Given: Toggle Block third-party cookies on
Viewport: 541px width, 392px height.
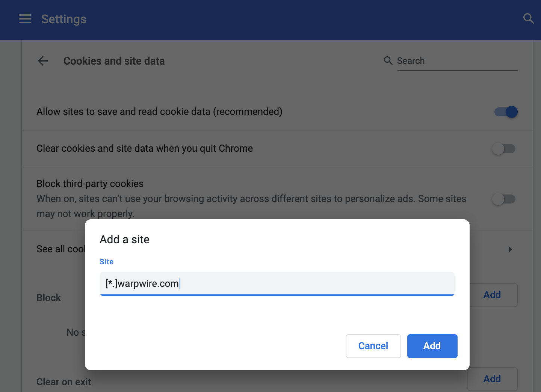Looking at the screenshot, I should [x=503, y=199].
